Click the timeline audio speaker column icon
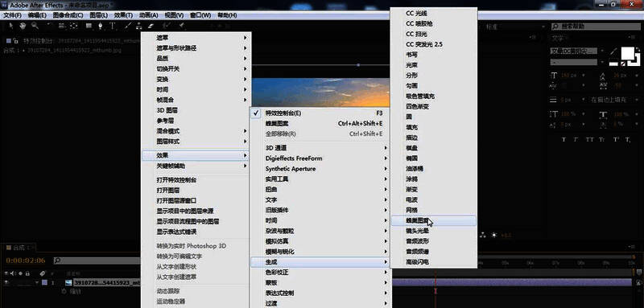 pos(14,273)
